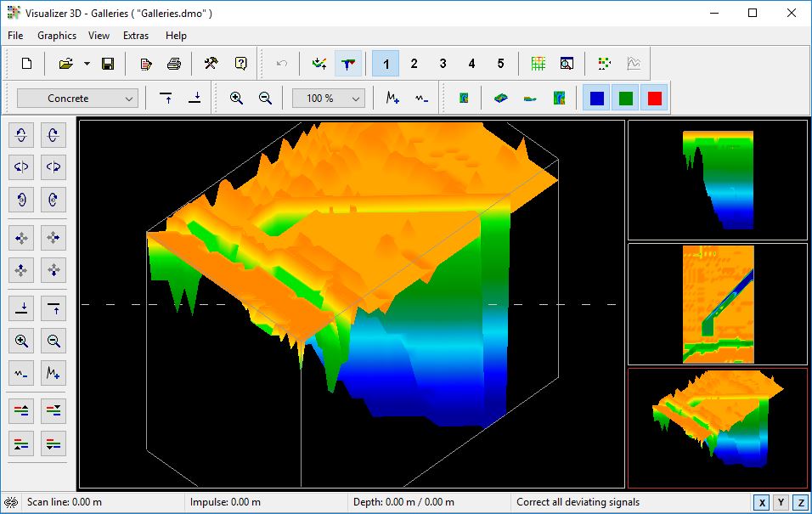The image size is (812, 514).
Task: Click the red color swatch button
Action: pos(655,99)
